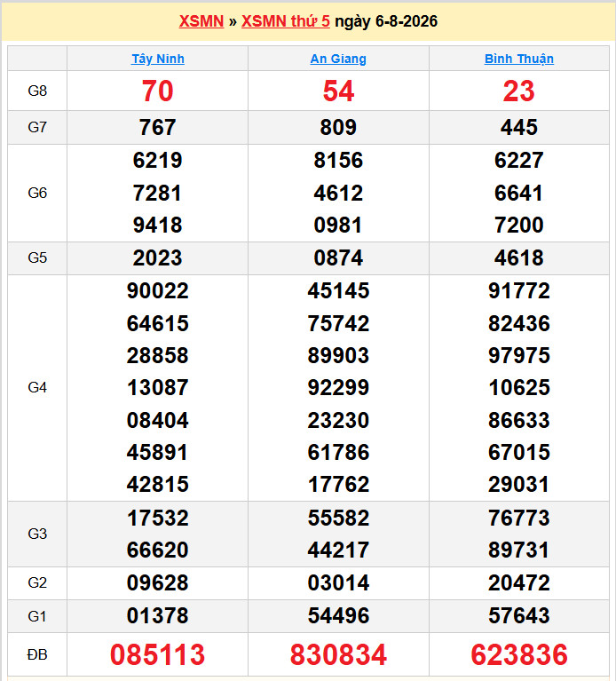Select G6 number 4612
The image size is (616, 681).
[338, 193]
